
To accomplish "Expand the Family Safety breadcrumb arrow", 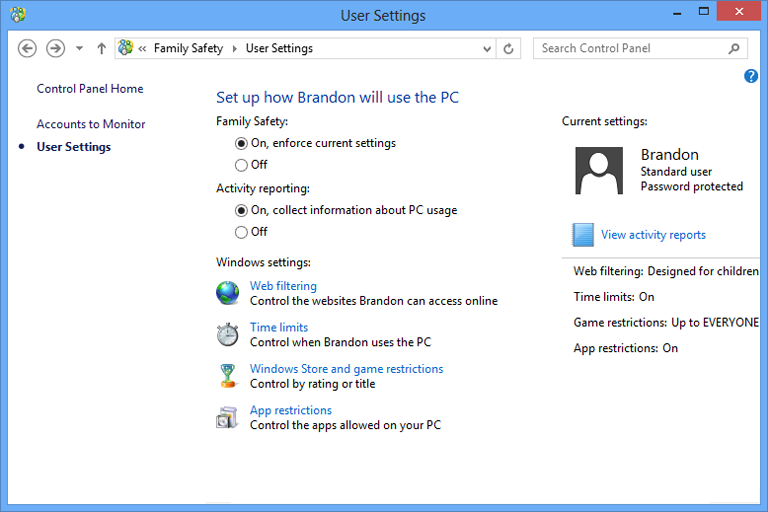I will (235, 48).
